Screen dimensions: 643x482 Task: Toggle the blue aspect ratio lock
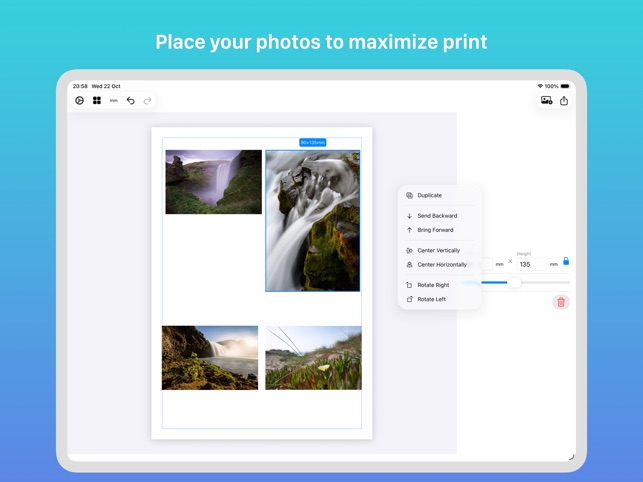pyautogui.click(x=566, y=262)
